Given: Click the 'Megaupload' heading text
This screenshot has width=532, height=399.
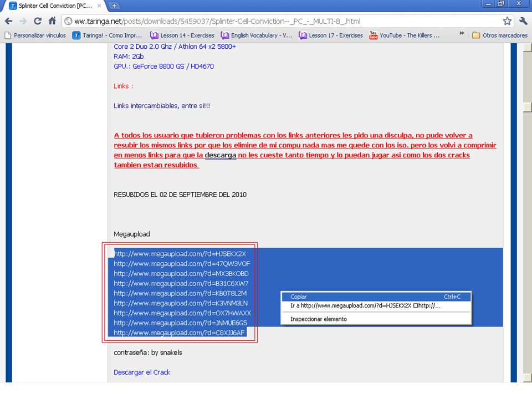Looking at the screenshot, I should click(x=132, y=234).
